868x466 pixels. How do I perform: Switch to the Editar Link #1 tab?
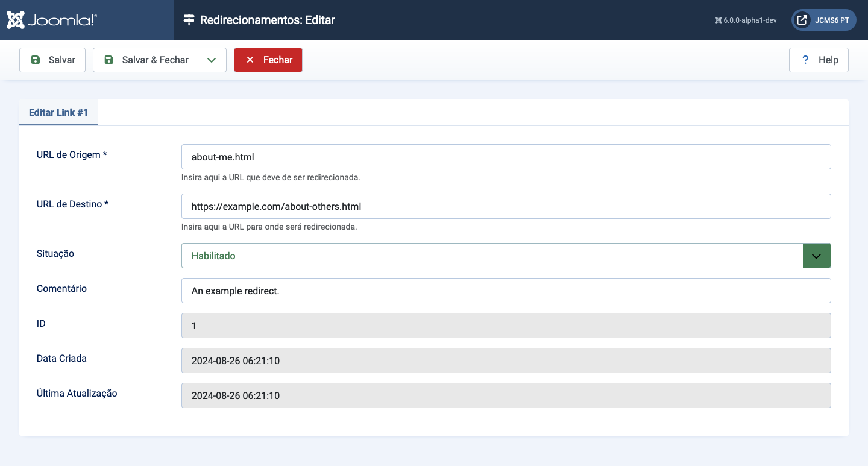click(x=58, y=113)
